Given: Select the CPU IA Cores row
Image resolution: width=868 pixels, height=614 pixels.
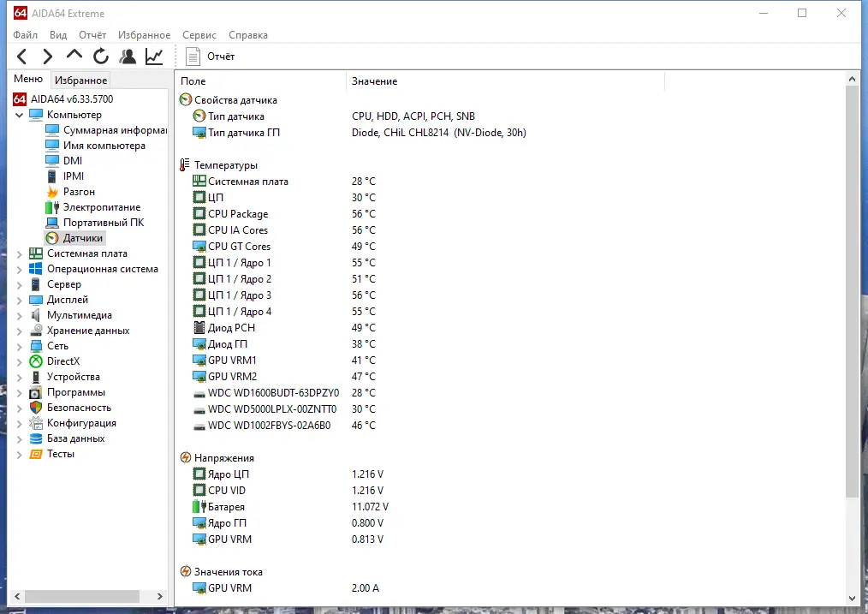Looking at the screenshot, I should coord(238,230).
